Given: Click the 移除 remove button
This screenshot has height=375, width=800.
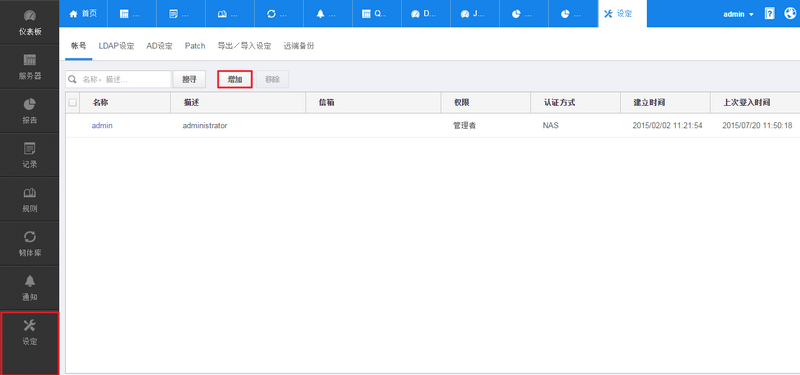Looking at the screenshot, I should (x=272, y=80).
